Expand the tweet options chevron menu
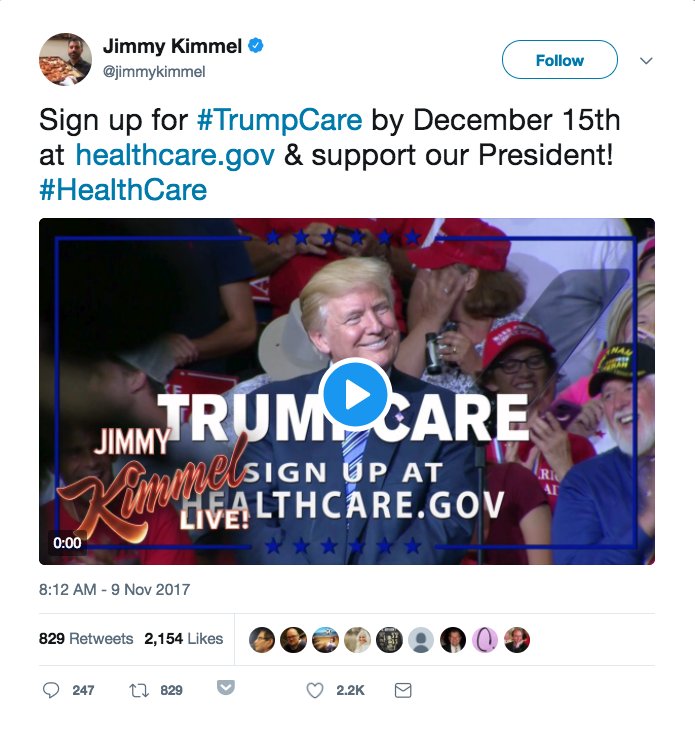The width and height of the screenshot is (695, 730). pos(646,61)
